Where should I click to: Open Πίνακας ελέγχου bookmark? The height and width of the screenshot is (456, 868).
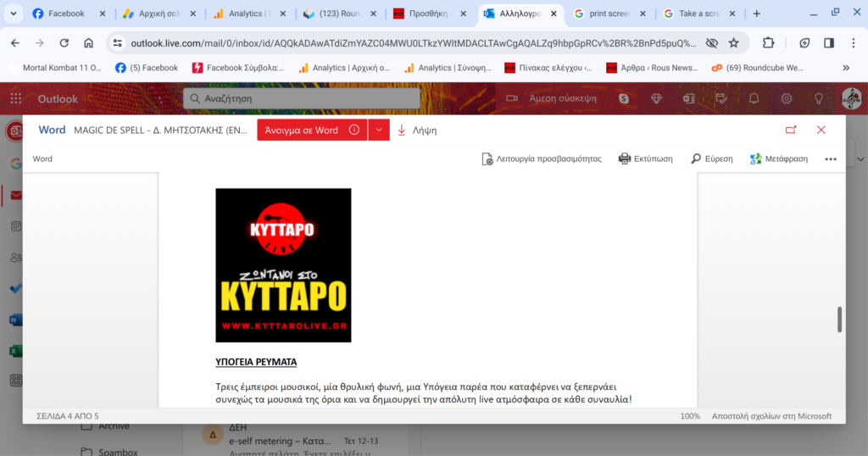point(548,68)
